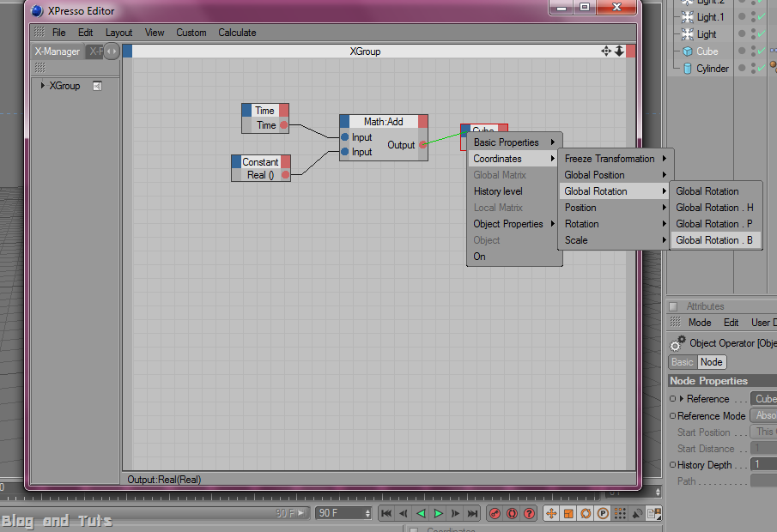
Task: Open the Calculate menu
Action: pyautogui.click(x=237, y=33)
